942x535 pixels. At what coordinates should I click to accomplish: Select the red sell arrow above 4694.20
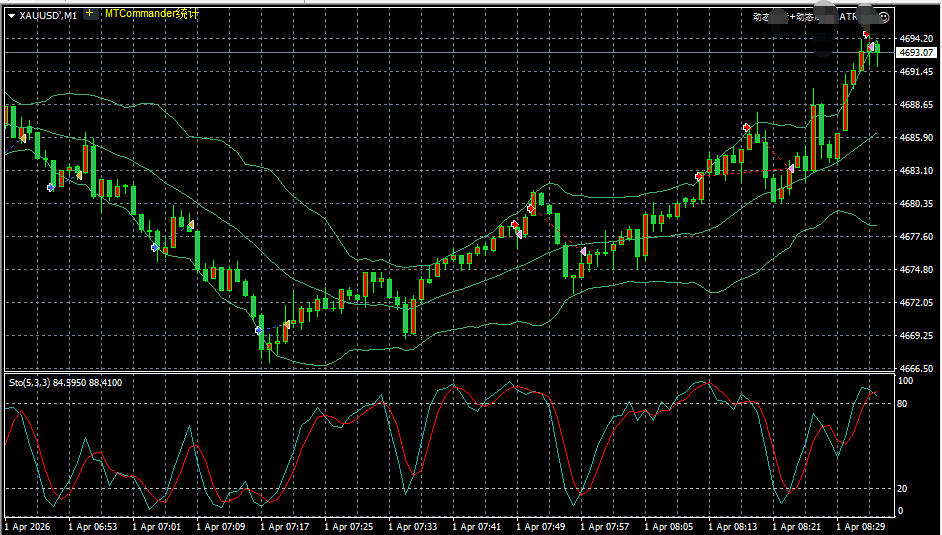click(x=866, y=34)
